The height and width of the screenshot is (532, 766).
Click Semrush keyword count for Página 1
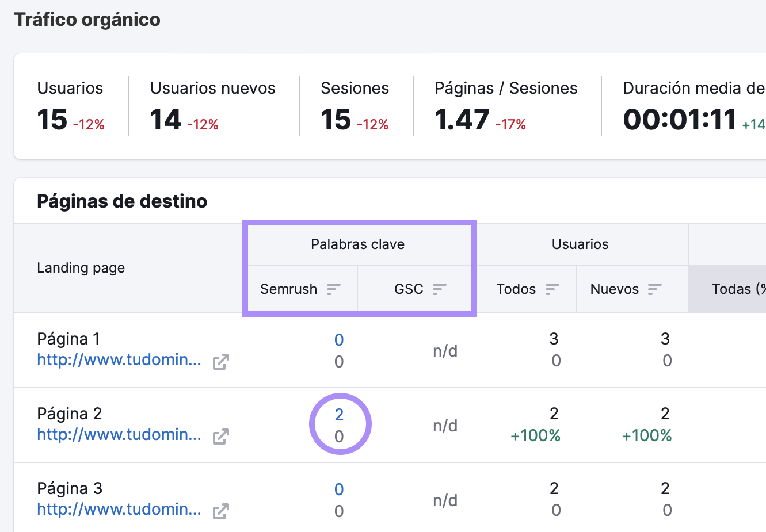click(x=339, y=340)
